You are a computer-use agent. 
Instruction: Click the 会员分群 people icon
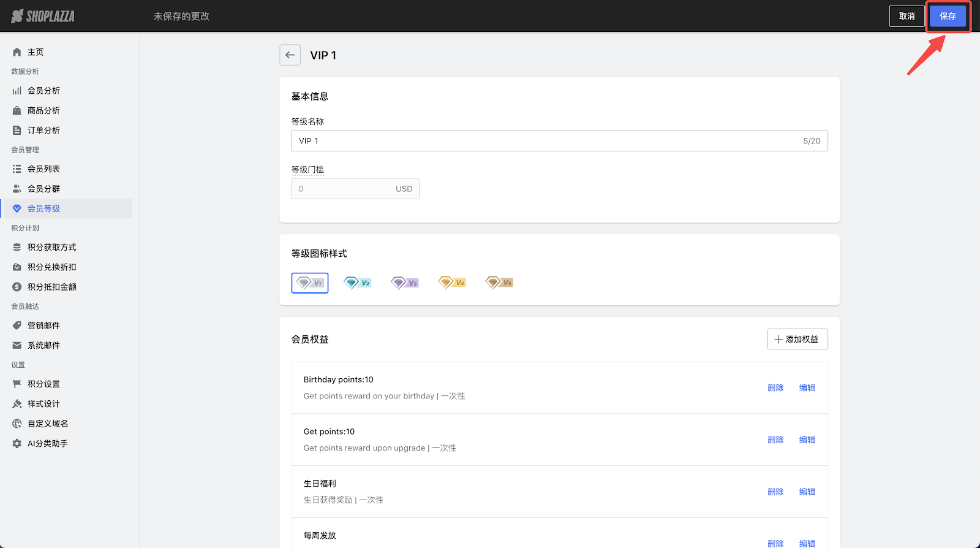click(17, 189)
